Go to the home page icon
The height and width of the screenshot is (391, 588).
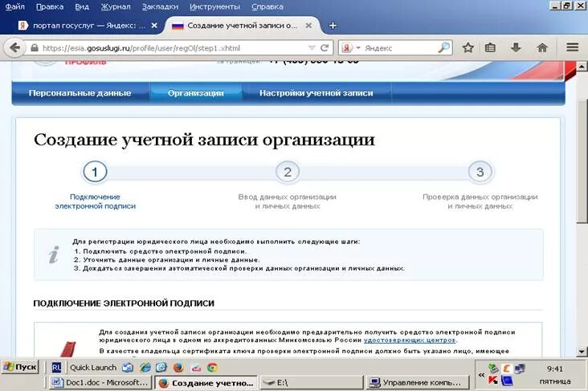pos(542,47)
